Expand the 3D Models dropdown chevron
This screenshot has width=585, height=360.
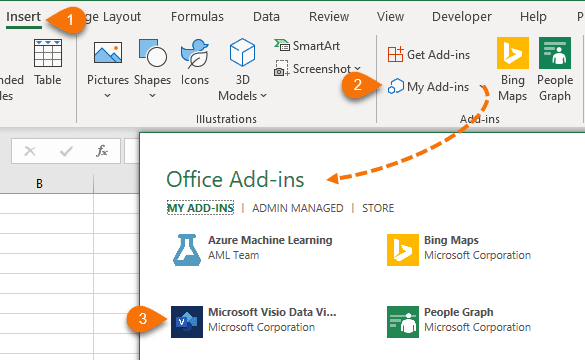point(264,96)
